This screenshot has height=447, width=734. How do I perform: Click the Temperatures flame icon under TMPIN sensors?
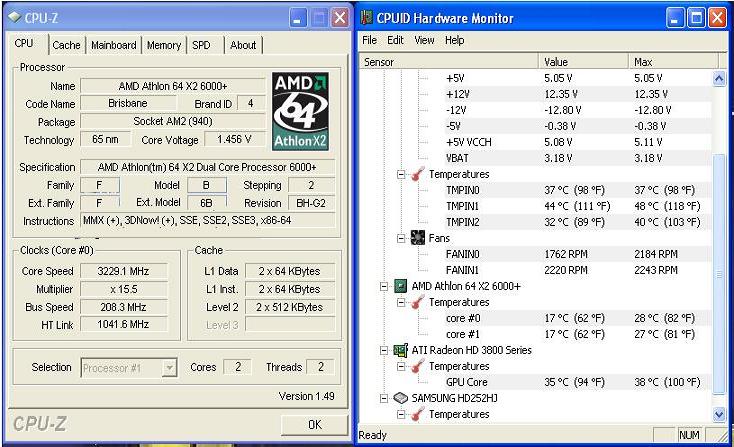point(418,174)
